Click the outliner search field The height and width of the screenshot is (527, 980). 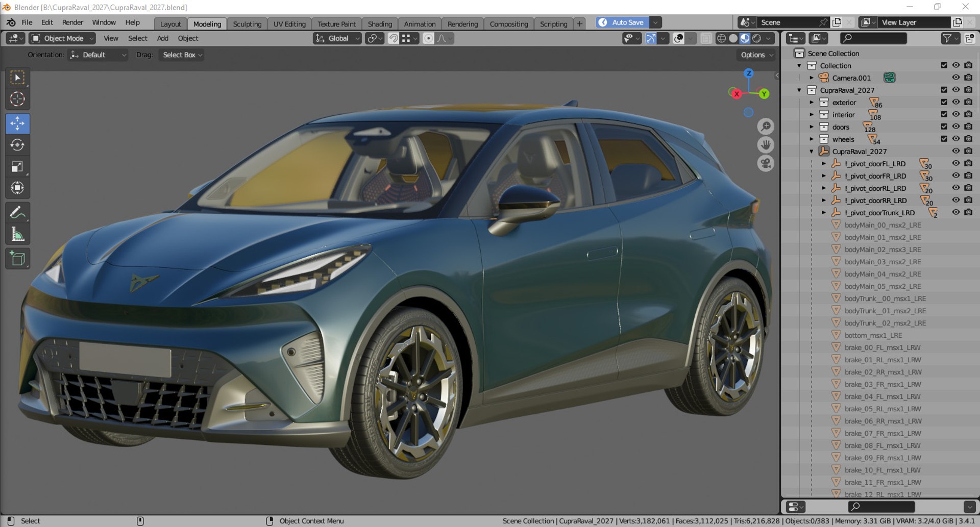point(873,38)
